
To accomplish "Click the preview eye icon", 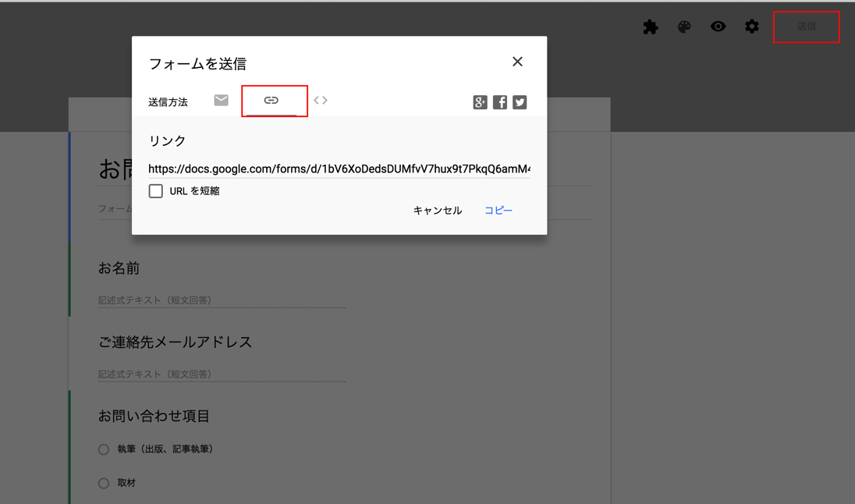I will pos(718,27).
